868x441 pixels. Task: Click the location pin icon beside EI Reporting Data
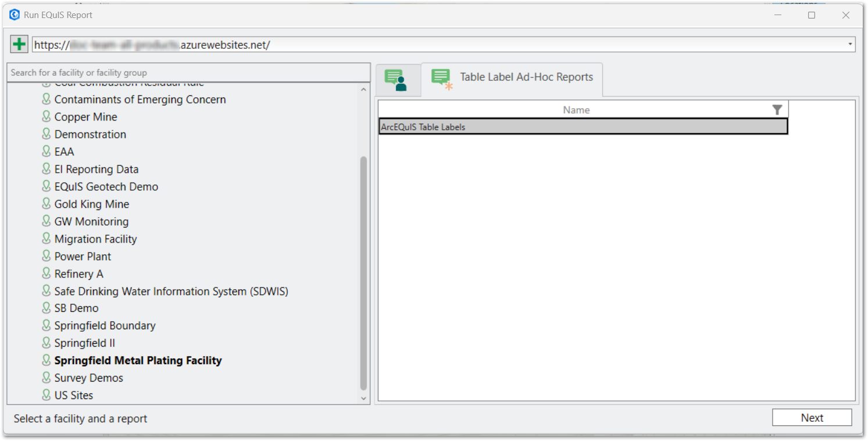tap(47, 169)
